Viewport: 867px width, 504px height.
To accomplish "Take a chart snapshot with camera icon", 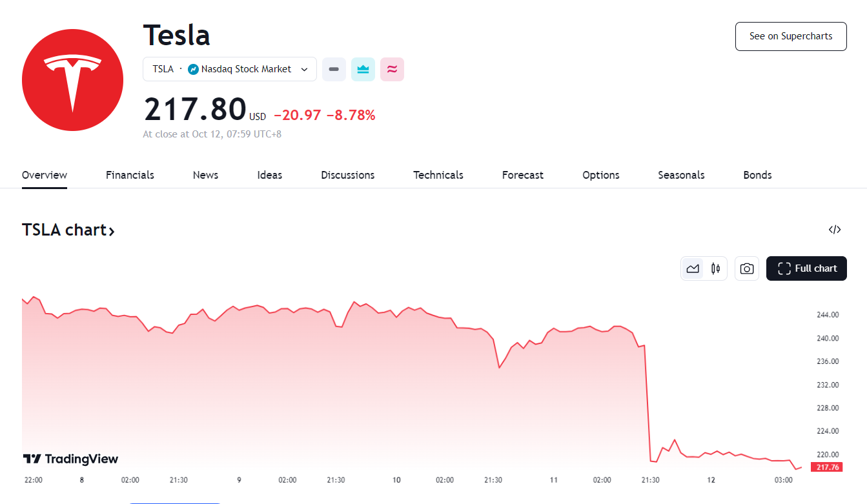I will (x=747, y=268).
